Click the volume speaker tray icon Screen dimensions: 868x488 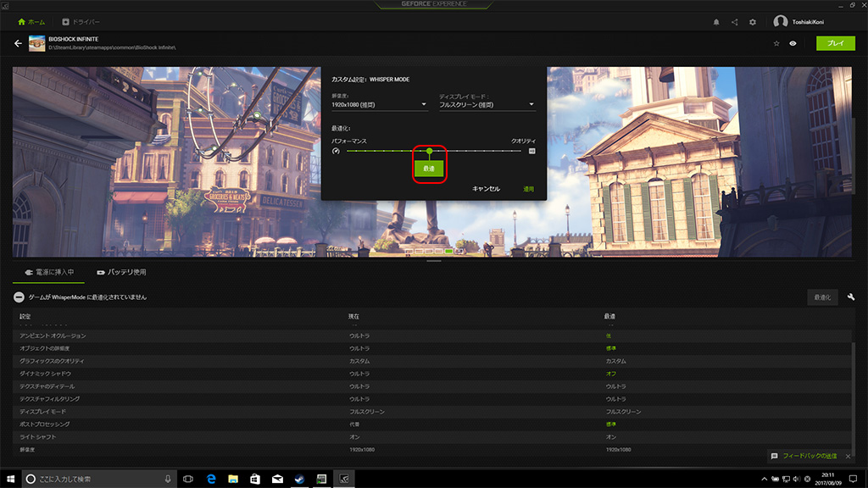click(x=797, y=480)
